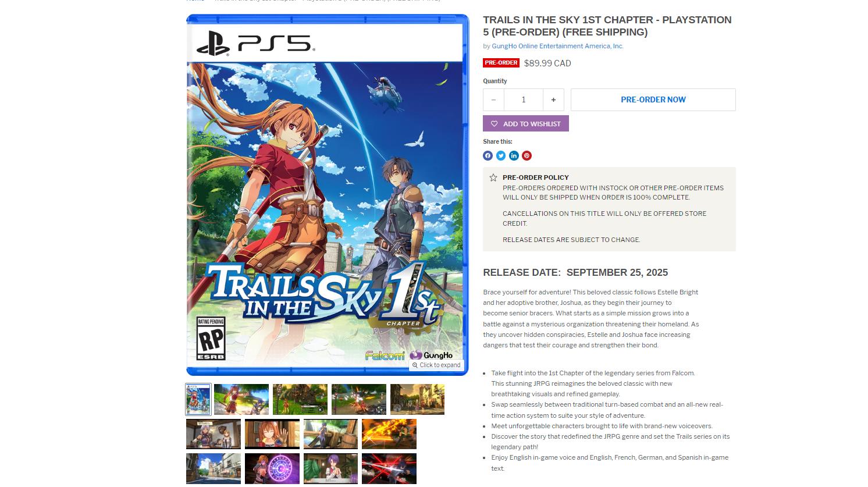This screenshot has height=487, width=868.
Task: Share product on LinkedIn
Action: pos(514,155)
